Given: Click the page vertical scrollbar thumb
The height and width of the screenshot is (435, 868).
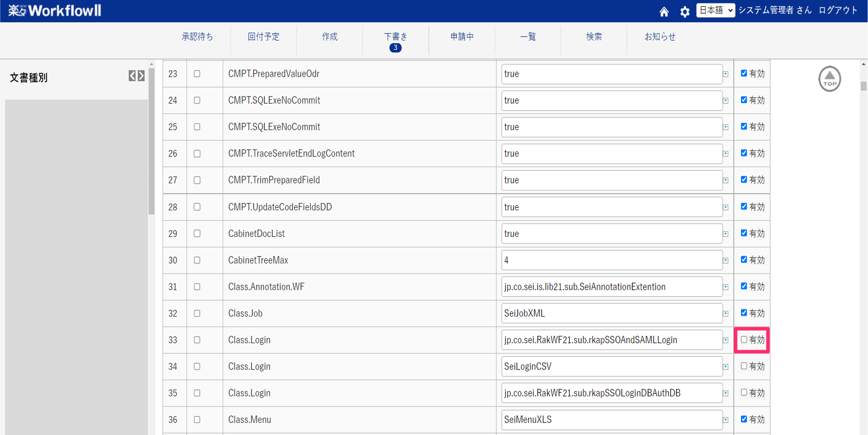Looking at the screenshot, I should [863, 86].
